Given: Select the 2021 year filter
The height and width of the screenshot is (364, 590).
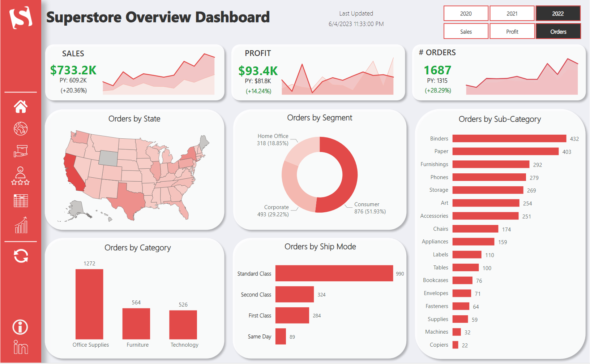Looking at the screenshot, I should [512, 14].
